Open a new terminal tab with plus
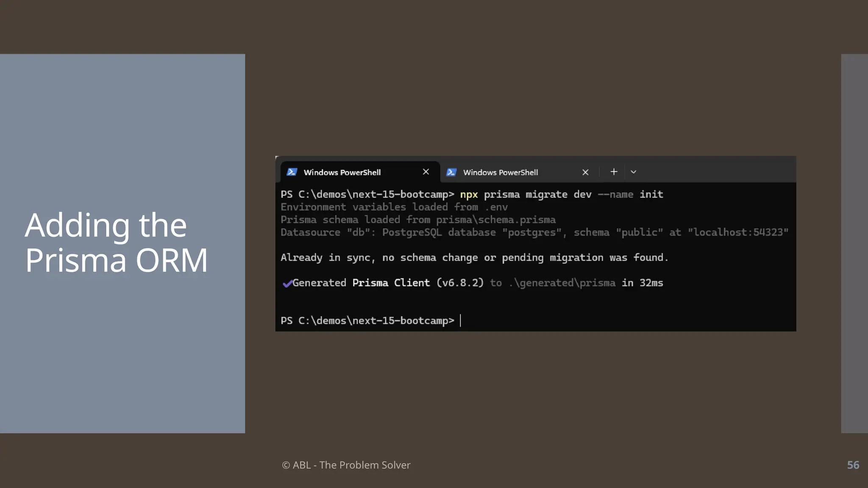 point(614,172)
